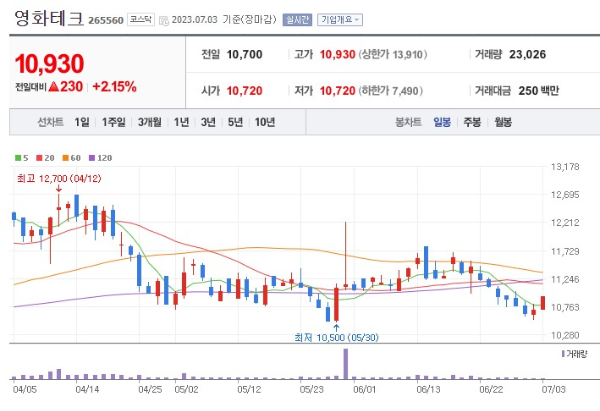Click the current price 10,930
Image resolution: width=600 pixels, height=411 pixels.
[49, 64]
